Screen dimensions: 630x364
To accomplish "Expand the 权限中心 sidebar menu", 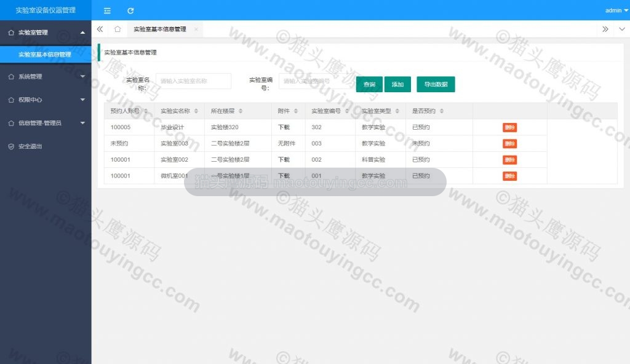I will (x=46, y=100).
